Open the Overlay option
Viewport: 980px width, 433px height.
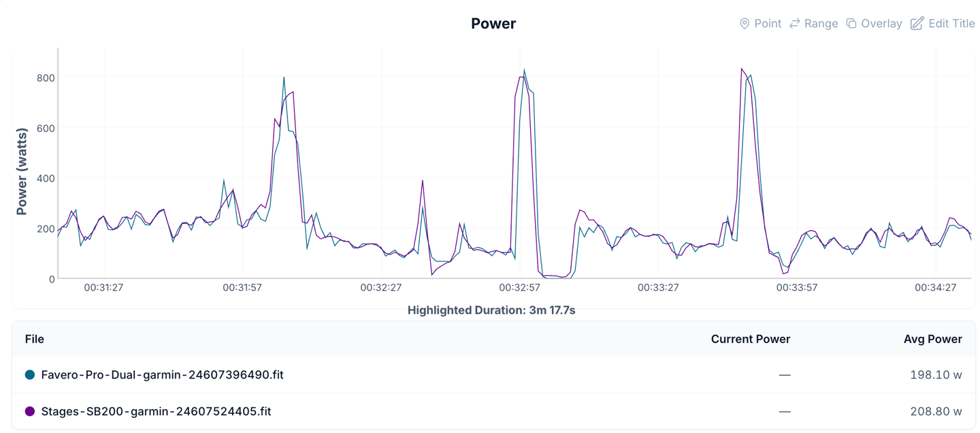click(x=874, y=24)
